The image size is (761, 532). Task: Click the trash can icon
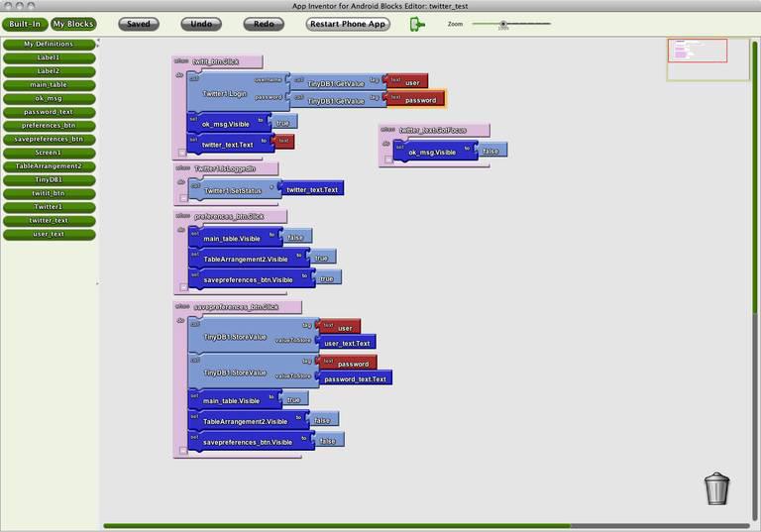(716, 488)
